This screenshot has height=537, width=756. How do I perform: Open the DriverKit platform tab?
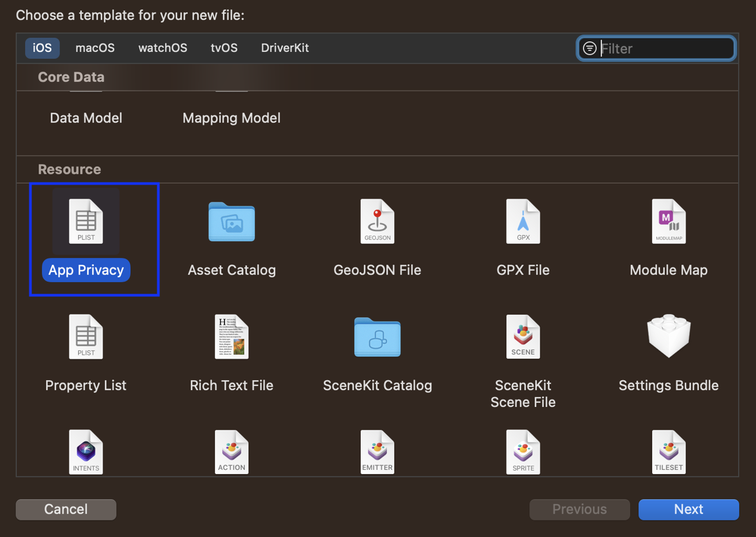[285, 48]
